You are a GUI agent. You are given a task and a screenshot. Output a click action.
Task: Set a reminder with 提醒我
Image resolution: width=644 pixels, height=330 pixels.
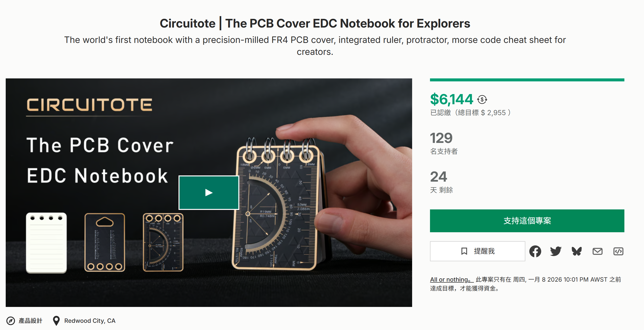coord(477,251)
